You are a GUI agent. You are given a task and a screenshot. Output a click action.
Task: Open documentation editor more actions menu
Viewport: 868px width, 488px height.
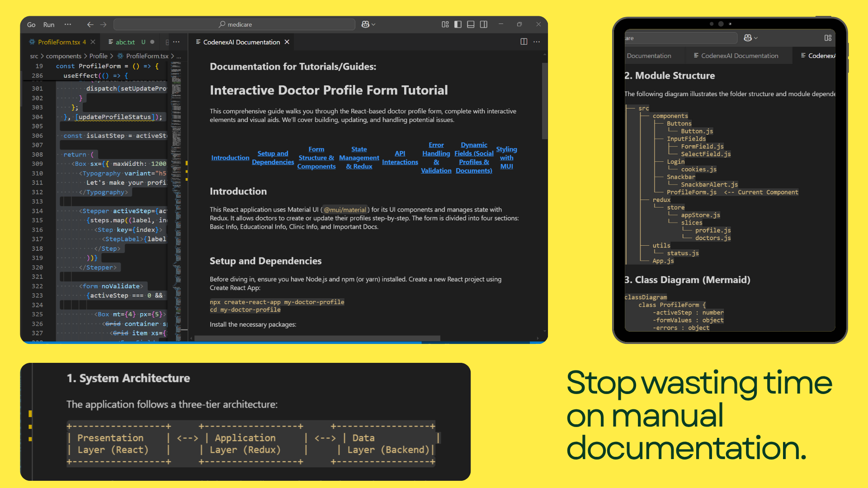pos(537,42)
